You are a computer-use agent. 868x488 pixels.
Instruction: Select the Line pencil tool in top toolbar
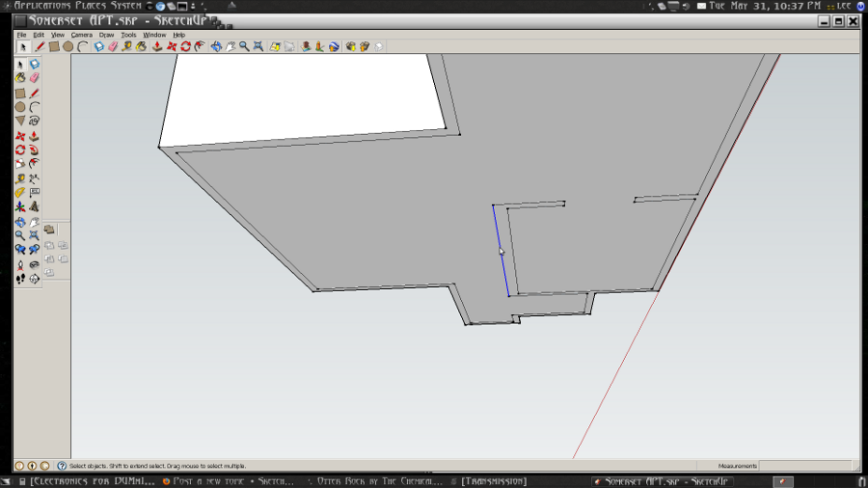click(x=40, y=46)
